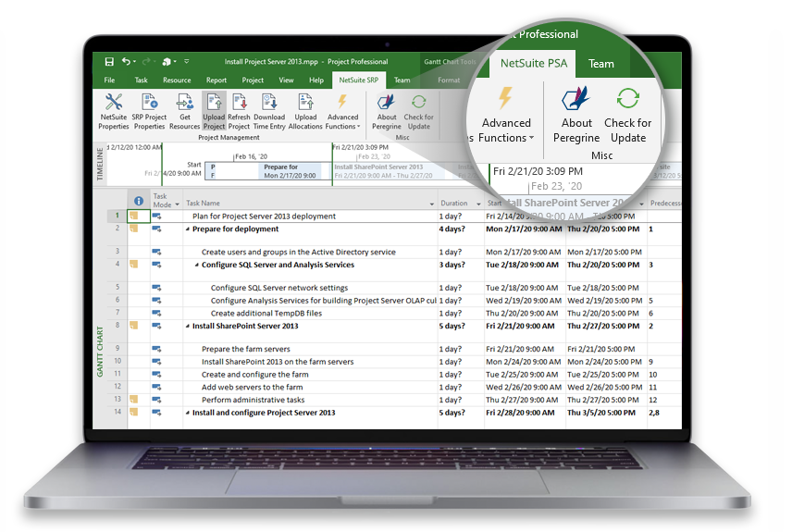
Task: Click 'Create and configure the farm' task name
Action: coord(254,375)
